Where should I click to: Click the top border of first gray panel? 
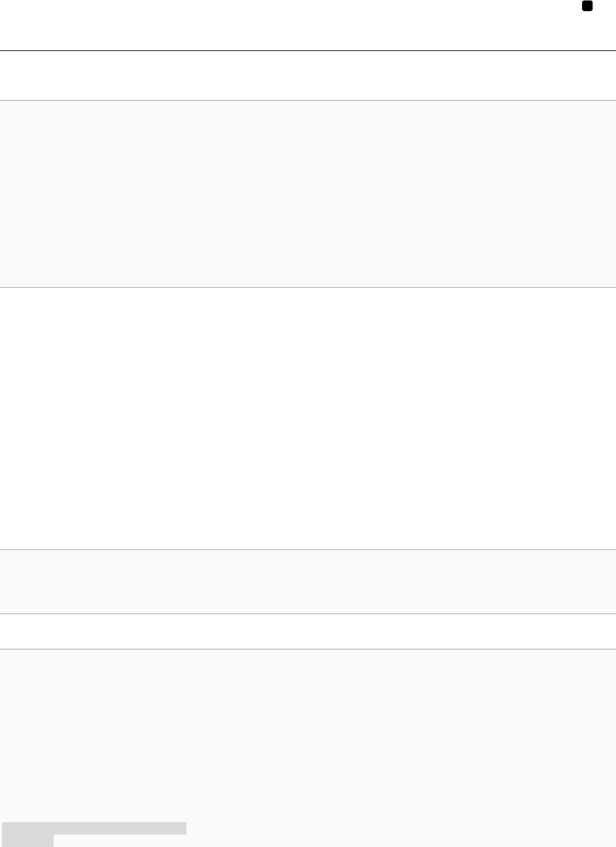308,100
